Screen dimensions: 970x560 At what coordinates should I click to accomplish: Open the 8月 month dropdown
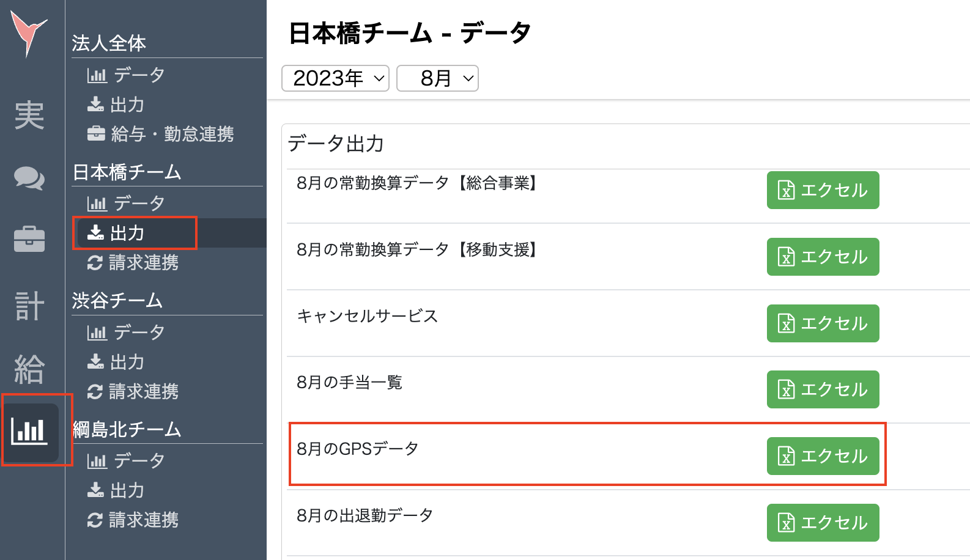point(437,78)
